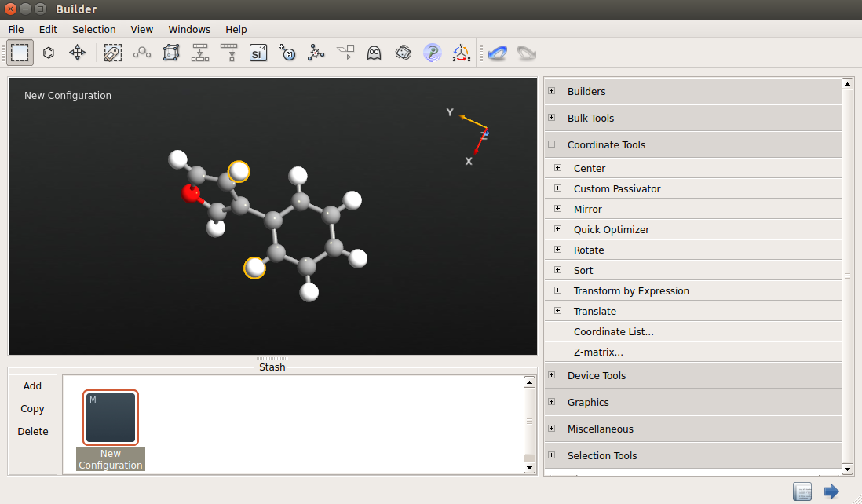862x504 pixels.
Task: Expand the Graphics section
Action: click(551, 402)
